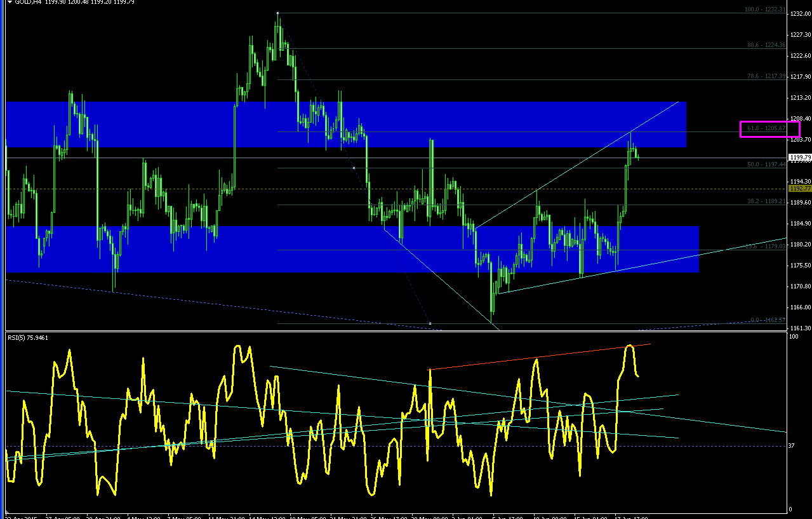The image size is (812, 519).
Task: Select the 50.0 - 1197.44 Fibonacci label
Action: 767,164
